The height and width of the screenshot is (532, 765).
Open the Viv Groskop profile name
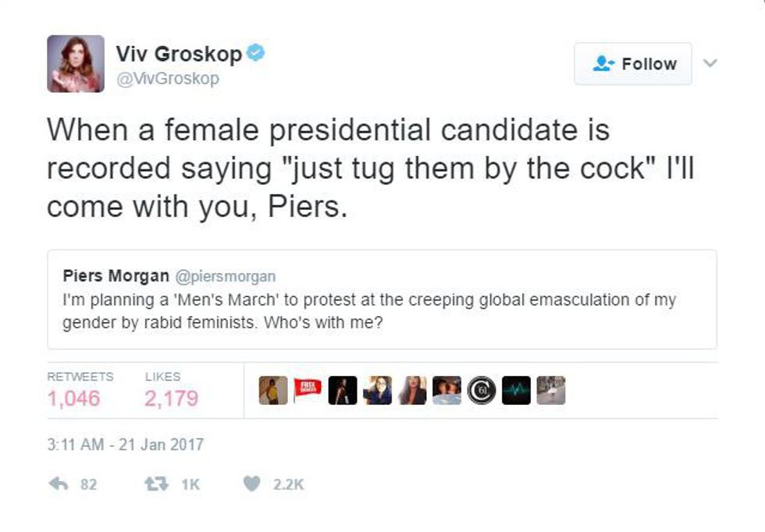pyautogui.click(x=179, y=54)
